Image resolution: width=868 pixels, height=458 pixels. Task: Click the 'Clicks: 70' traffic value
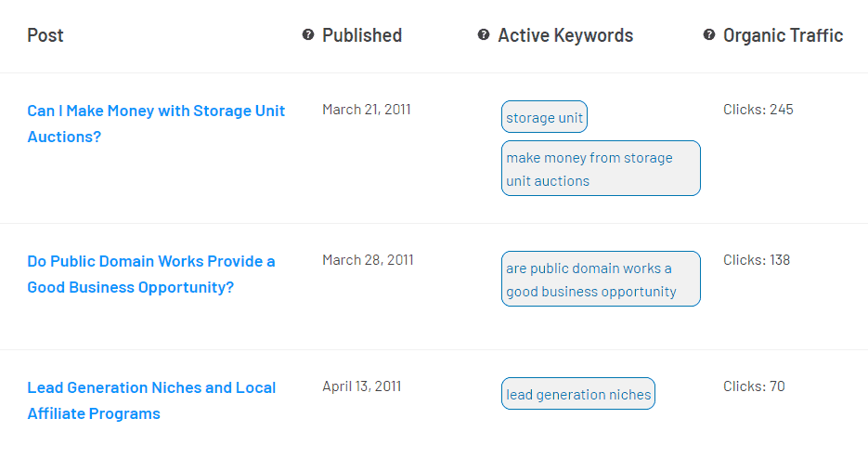coord(754,386)
